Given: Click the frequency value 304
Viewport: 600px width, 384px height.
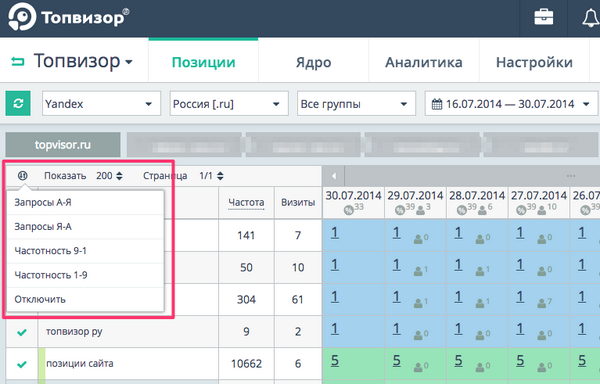Looking at the screenshot, I should tap(246, 299).
